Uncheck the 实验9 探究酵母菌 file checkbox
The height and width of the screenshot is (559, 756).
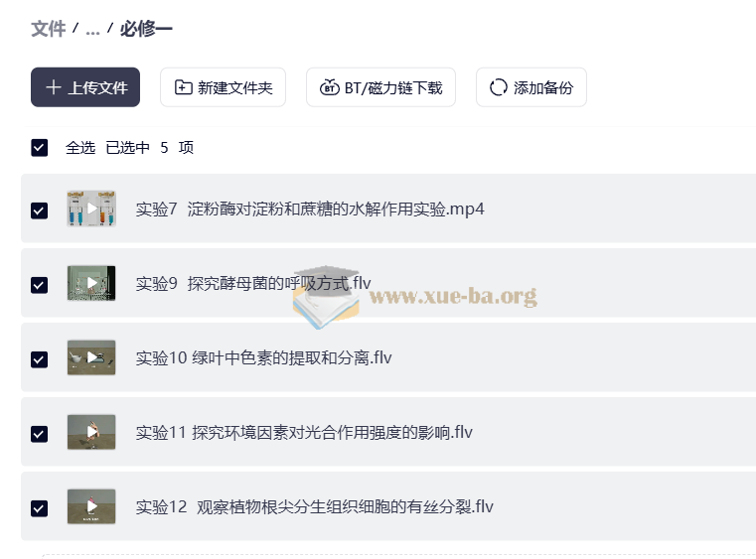[40, 284]
